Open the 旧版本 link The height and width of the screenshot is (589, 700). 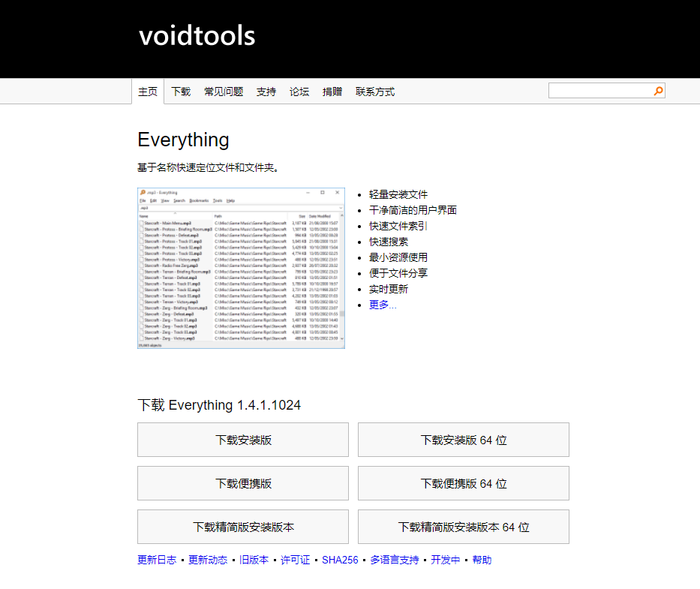[254, 560]
